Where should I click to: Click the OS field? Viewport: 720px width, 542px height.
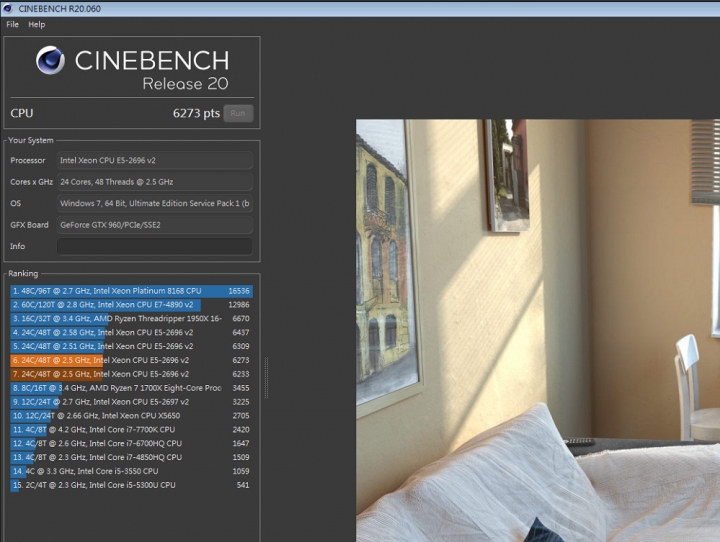155,203
